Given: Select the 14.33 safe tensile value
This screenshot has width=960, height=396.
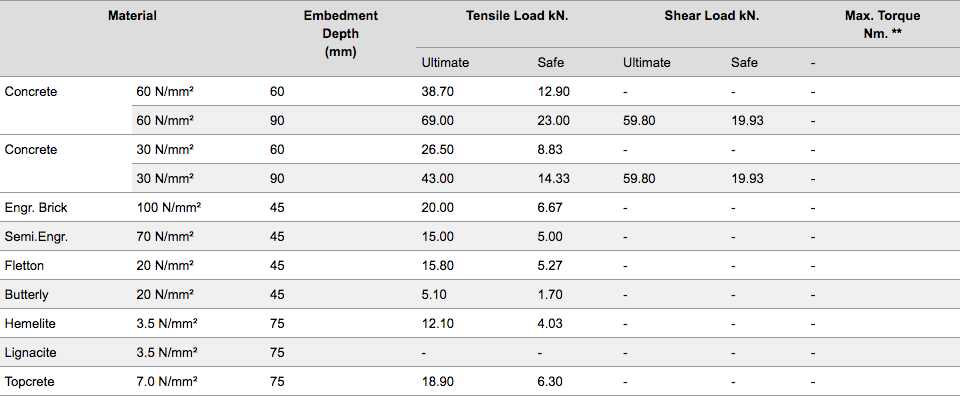Looking at the screenshot, I should [x=553, y=179].
